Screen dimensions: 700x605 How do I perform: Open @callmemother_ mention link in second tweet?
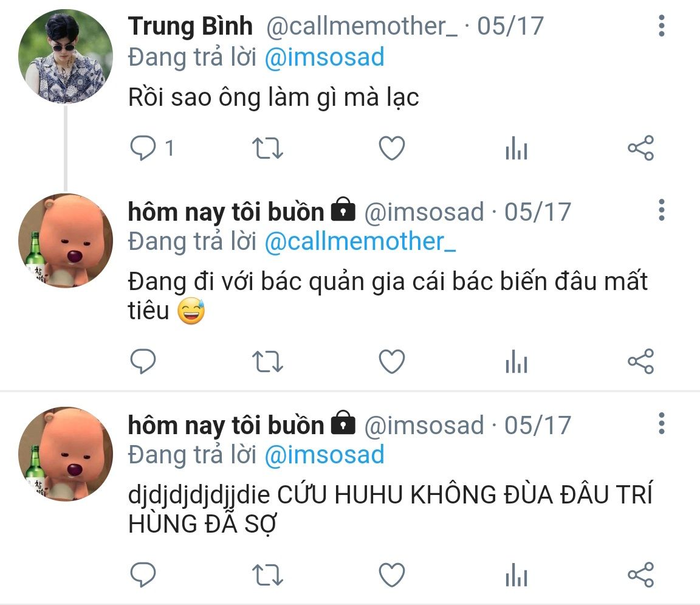click(360, 242)
